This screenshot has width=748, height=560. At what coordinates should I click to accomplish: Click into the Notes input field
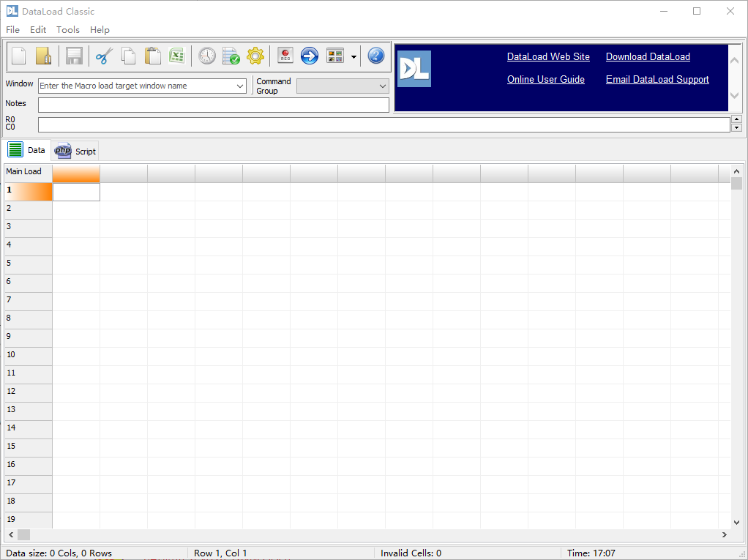[x=214, y=105]
